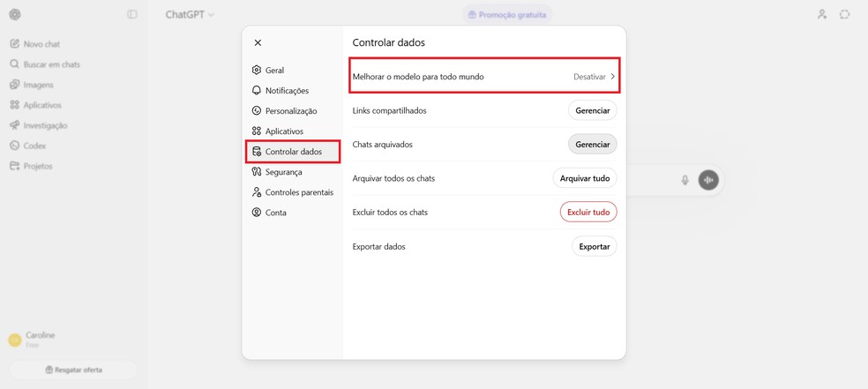Start voice mode waveform button
Screen dimensions: 868x389
[708, 180]
